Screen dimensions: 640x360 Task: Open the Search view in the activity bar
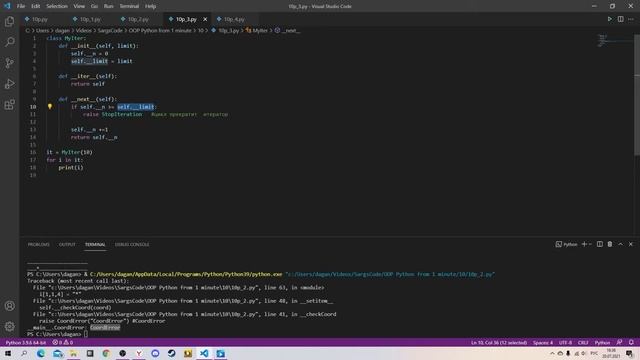(9, 42)
